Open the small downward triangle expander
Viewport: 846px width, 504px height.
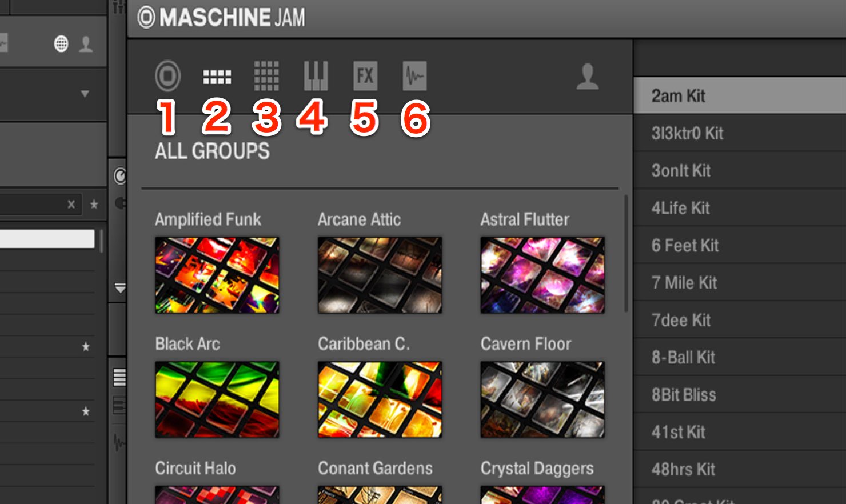[120, 288]
